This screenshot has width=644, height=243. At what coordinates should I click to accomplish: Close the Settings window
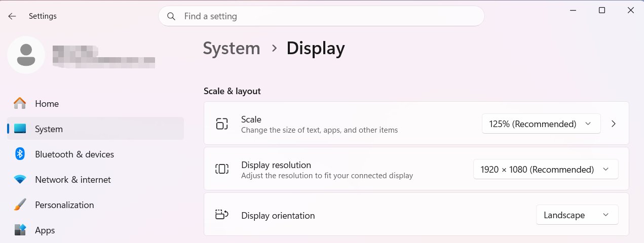click(x=631, y=10)
